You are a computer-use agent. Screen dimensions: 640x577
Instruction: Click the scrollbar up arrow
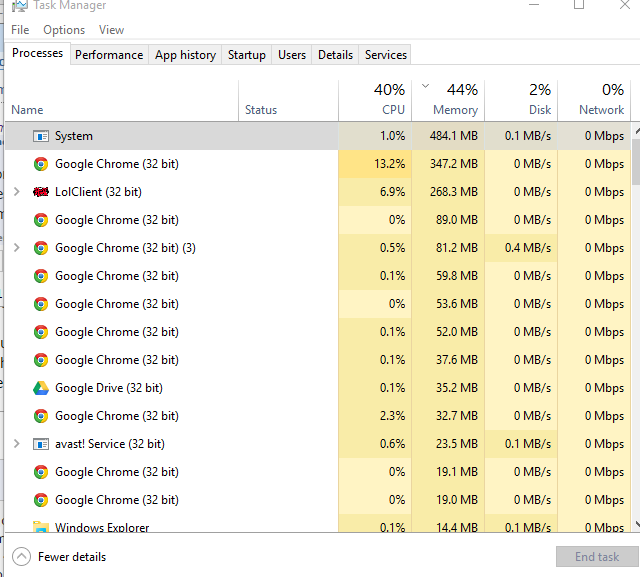(636, 131)
